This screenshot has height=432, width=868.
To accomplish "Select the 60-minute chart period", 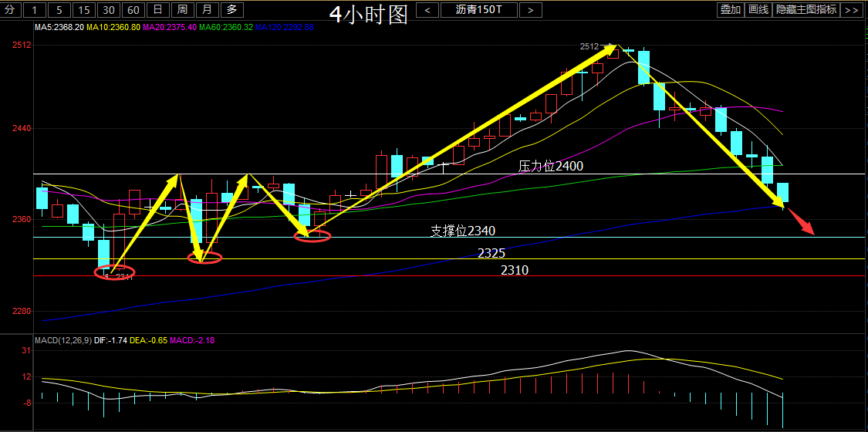I will click(x=134, y=10).
